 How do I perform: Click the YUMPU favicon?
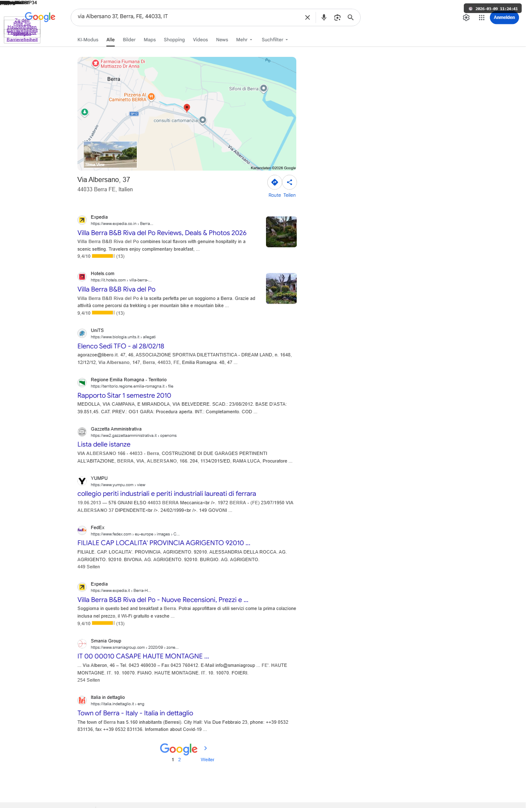(x=82, y=481)
